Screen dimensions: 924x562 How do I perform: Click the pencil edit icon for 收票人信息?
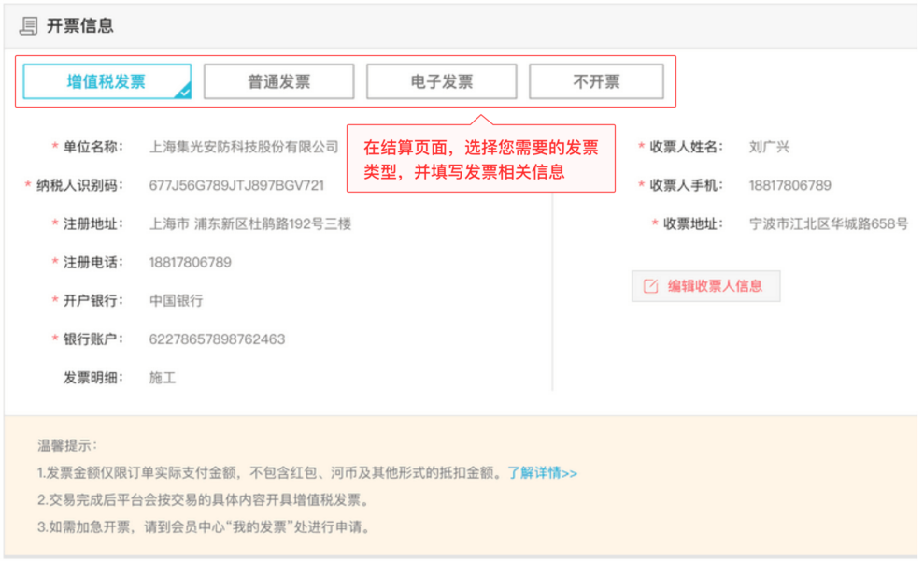tap(651, 286)
